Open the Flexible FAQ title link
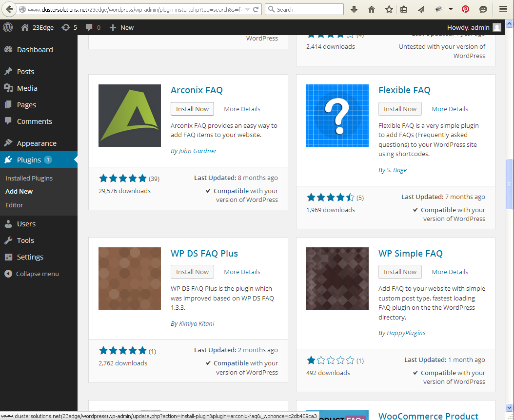This screenshot has height=420, width=514. (404, 90)
